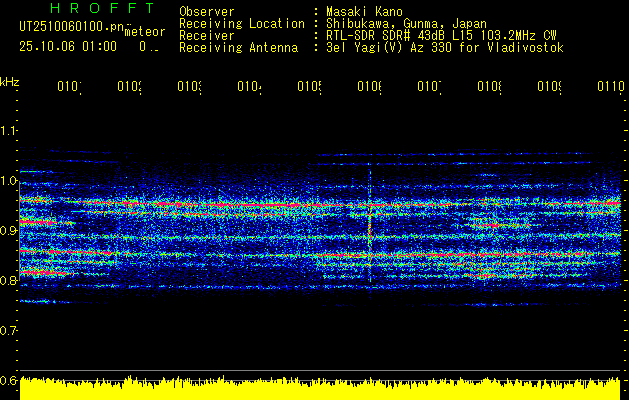Screen dimensions: 629x400
Task: Click the yellow noise level graph
Action: pyautogui.click(x=320, y=389)
